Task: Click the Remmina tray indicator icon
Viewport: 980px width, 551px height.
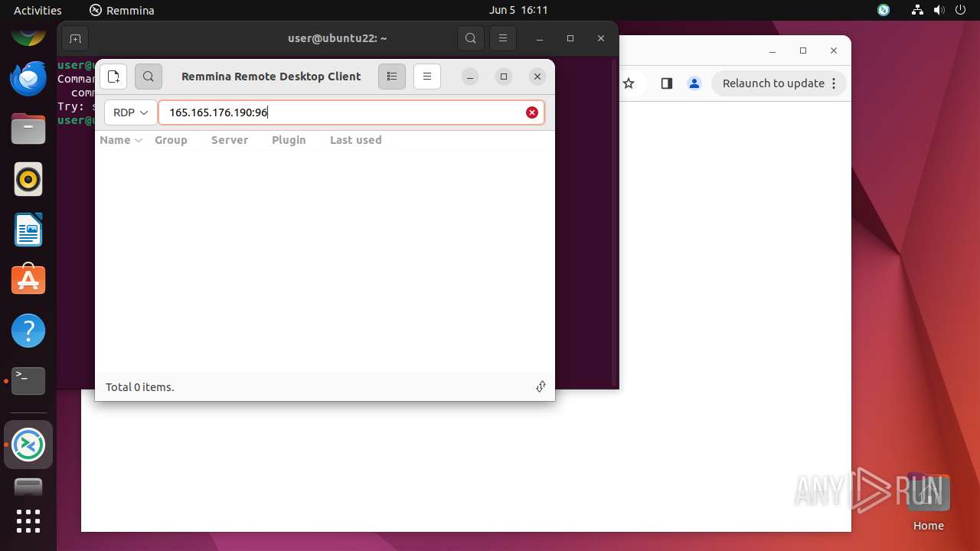Action: [884, 10]
